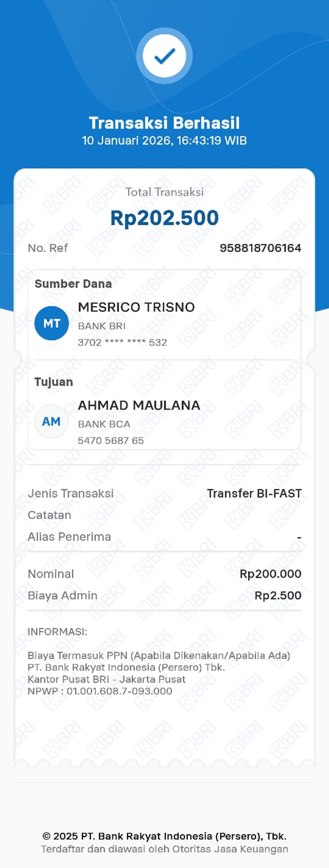Viewport: 329px width, 868px height.
Task: Tap the Catatan row label
Action: tap(49, 515)
